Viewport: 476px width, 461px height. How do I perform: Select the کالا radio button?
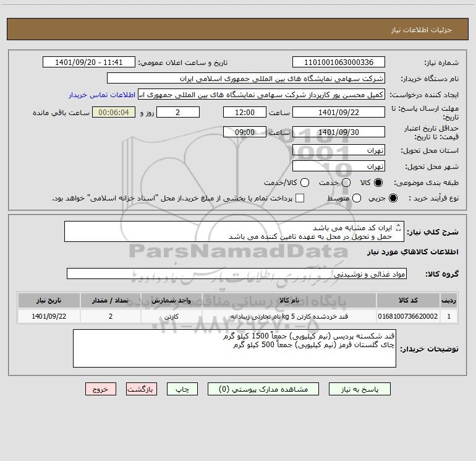point(378,183)
